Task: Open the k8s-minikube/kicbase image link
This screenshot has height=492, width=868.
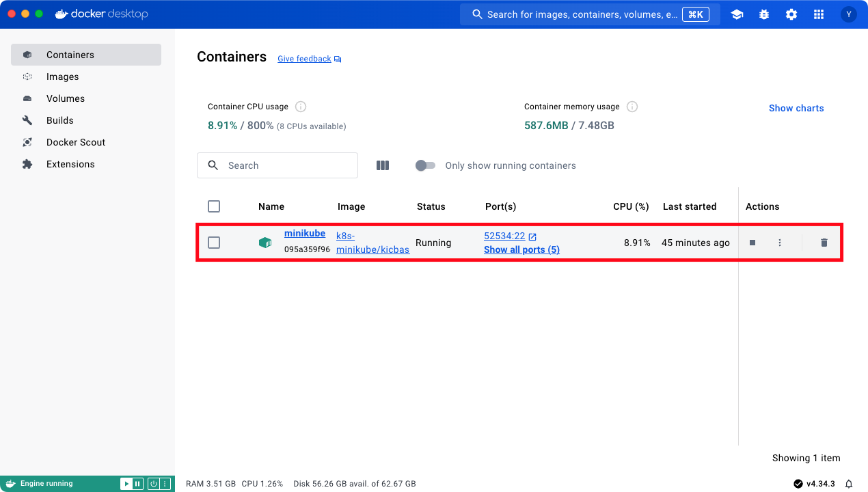Action: (x=372, y=243)
